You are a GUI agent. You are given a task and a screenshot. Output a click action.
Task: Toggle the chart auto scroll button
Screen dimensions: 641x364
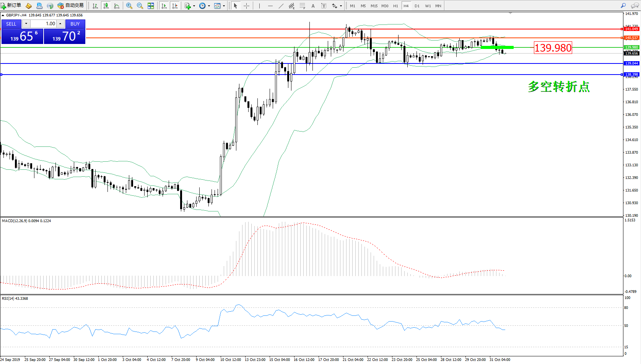[164, 6]
